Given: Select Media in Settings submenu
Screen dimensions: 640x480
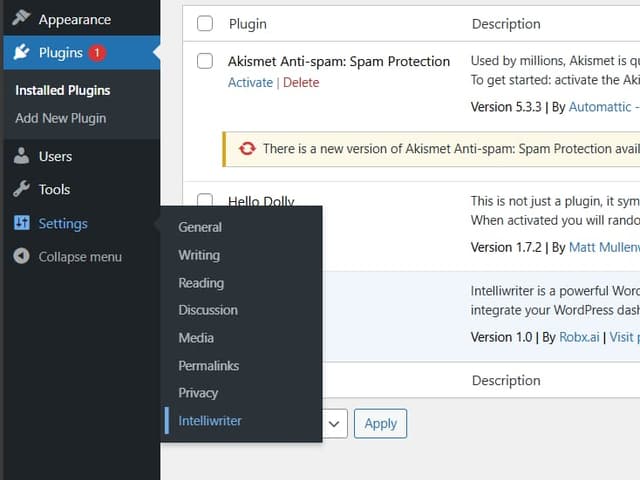Looking at the screenshot, I should point(196,338).
